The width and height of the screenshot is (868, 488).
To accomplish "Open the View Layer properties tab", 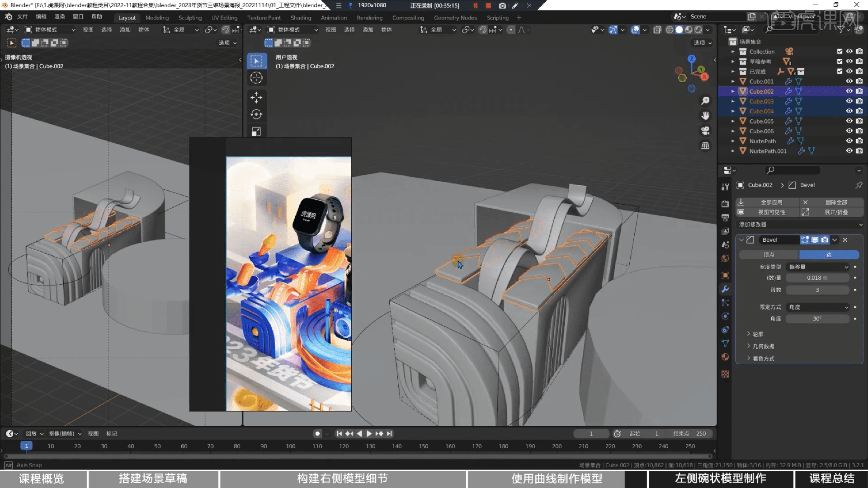I will click(725, 231).
